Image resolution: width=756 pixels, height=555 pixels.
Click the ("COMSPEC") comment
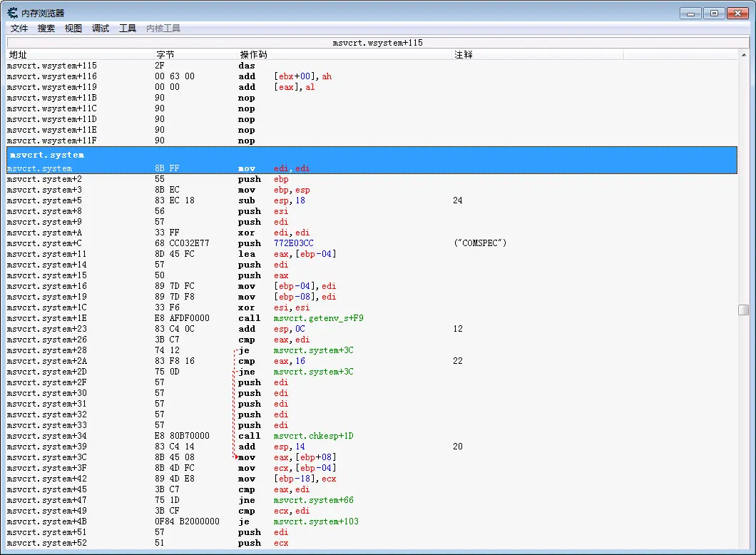point(480,243)
